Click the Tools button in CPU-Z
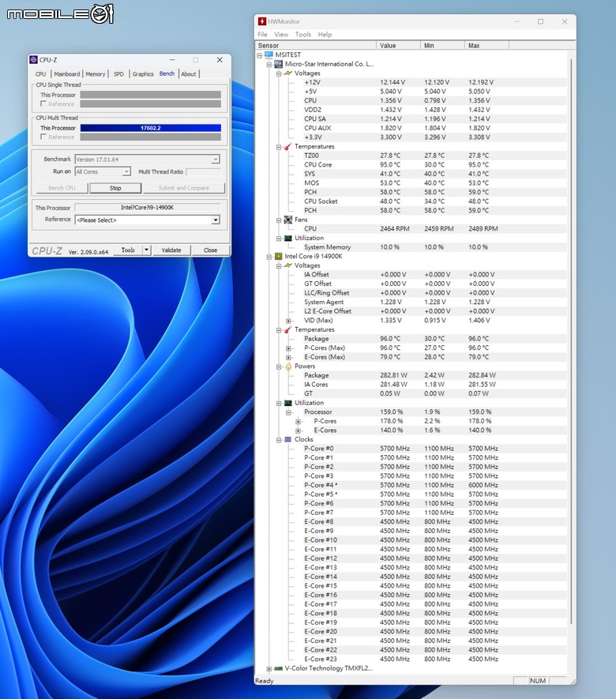 pos(129,250)
